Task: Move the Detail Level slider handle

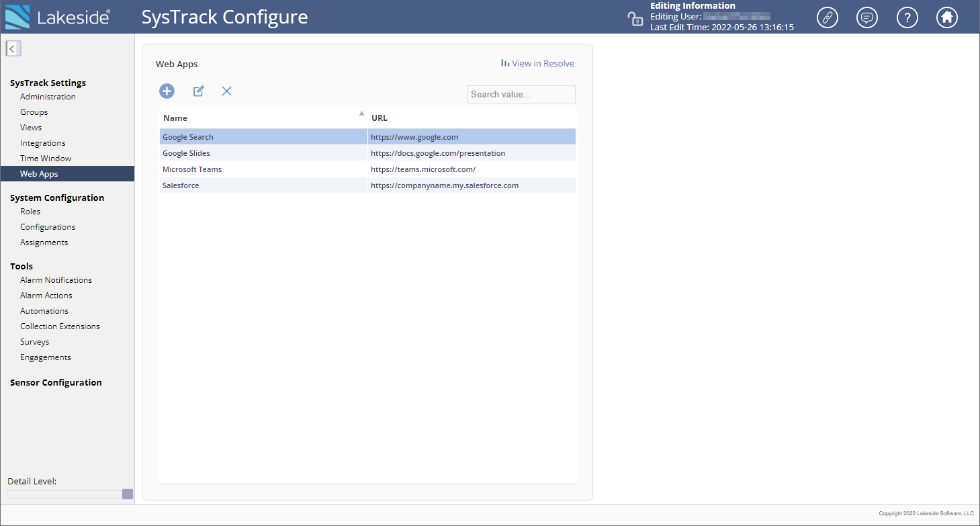Action: pos(128,494)
